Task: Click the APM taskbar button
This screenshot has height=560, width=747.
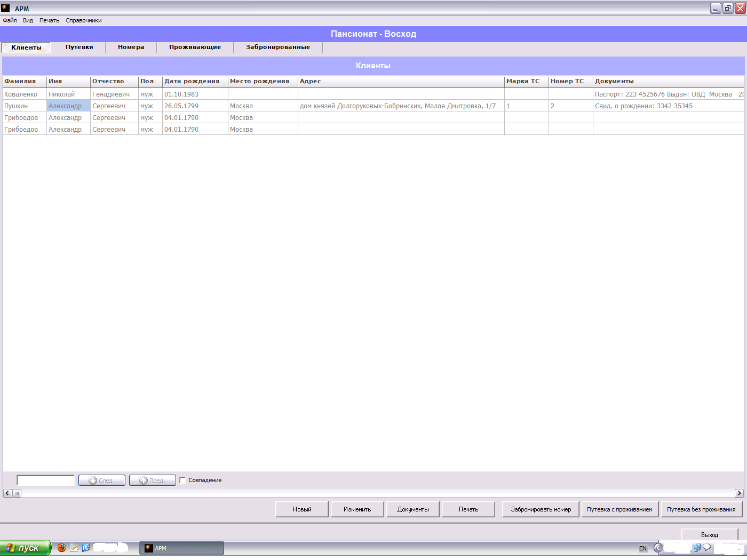Action: click(x=182, y=548)
